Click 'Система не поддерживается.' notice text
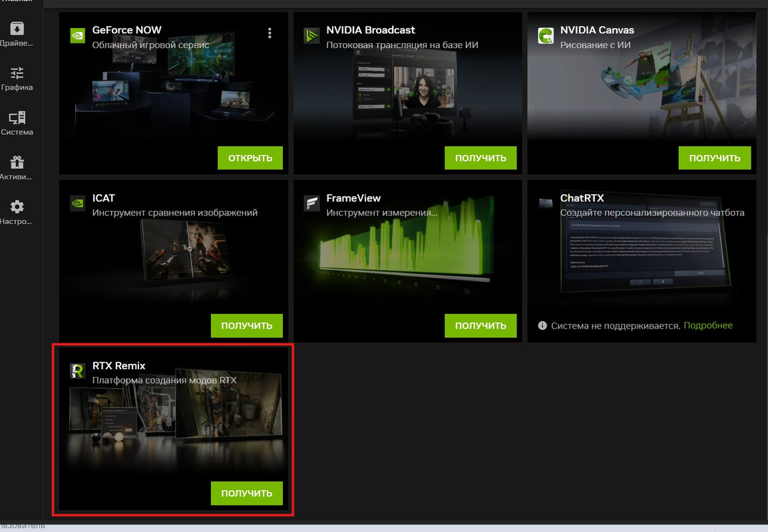Viewport: 768px width, 532px height. click(x=615, y=325)
